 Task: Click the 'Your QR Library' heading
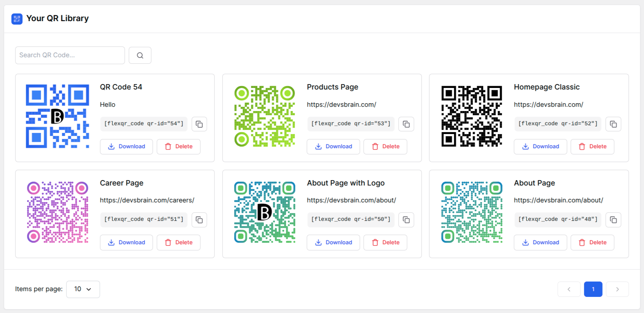tap(58, 18)
